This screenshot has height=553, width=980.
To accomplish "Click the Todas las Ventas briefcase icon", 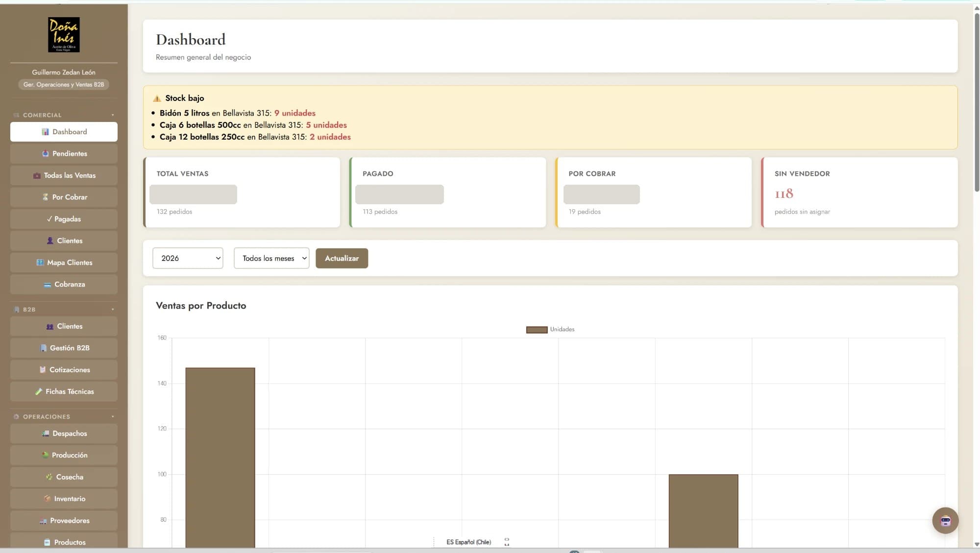I will [37, 175].
